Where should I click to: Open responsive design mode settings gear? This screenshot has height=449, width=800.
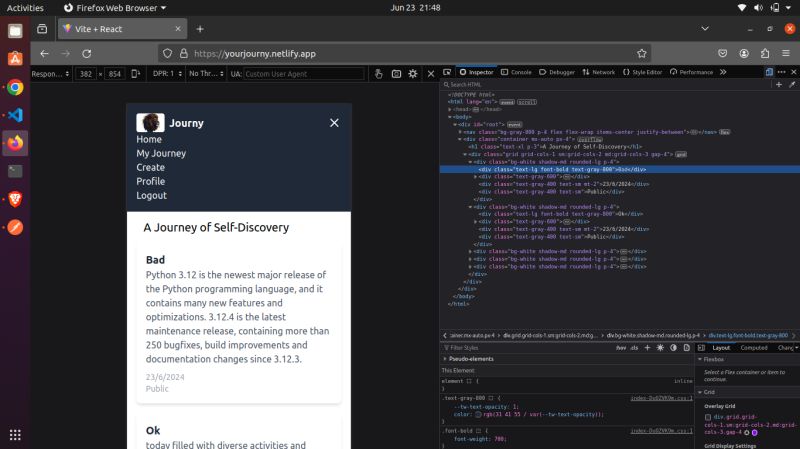click(413, 73)
